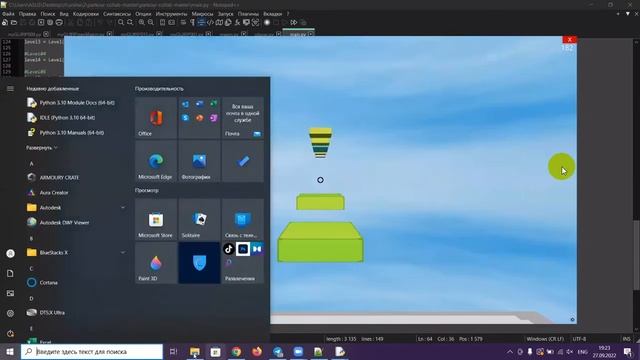Toggle the highlighted indent guide toolbar button
Screen dimensions: 640x360
pyautogui.click(x=201, y=22)
